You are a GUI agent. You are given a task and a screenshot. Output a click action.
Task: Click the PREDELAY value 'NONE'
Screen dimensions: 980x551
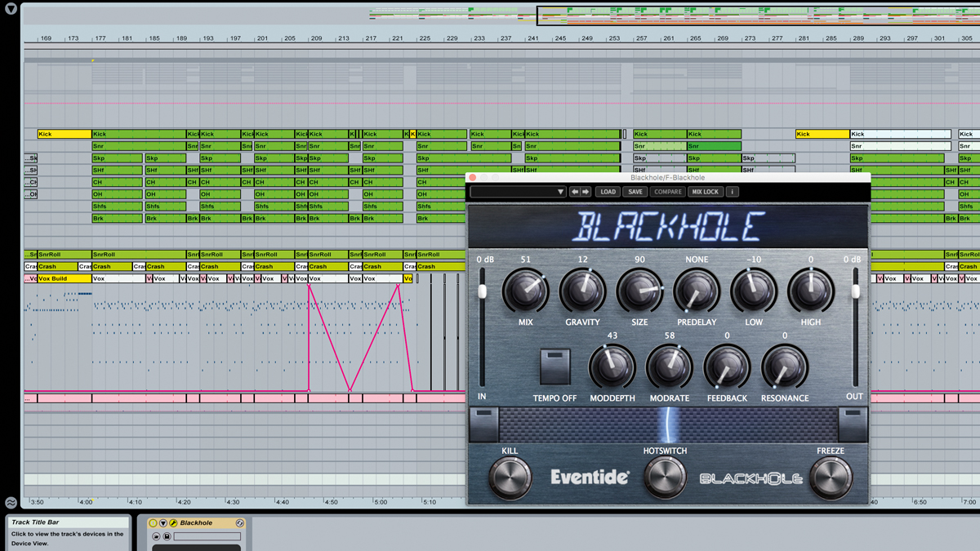pyautogui.click(x=697, y=260)
